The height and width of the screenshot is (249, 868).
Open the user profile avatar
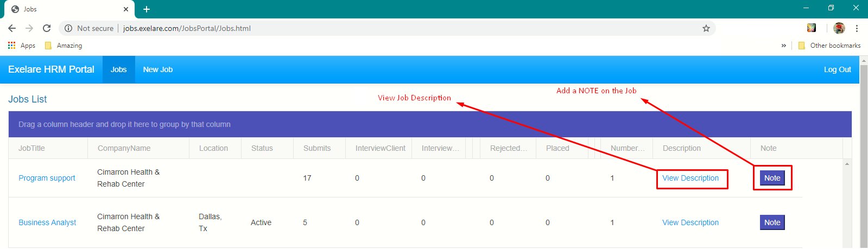tap(839, 28)
